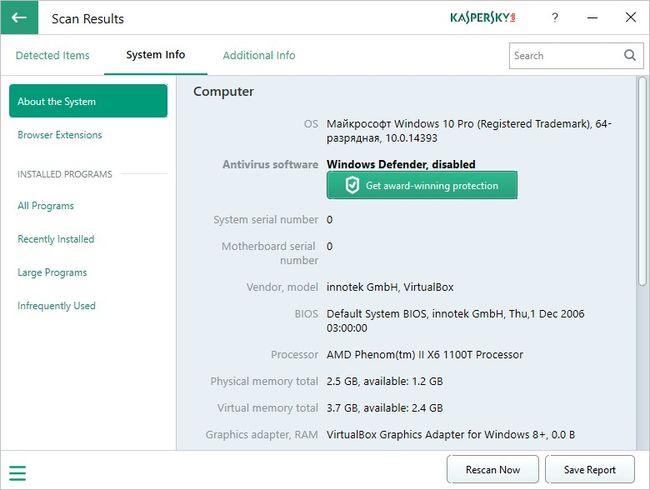Open Browser Extensions section
This screenshot has width=650, height=490.
click(x=60, y=135)
